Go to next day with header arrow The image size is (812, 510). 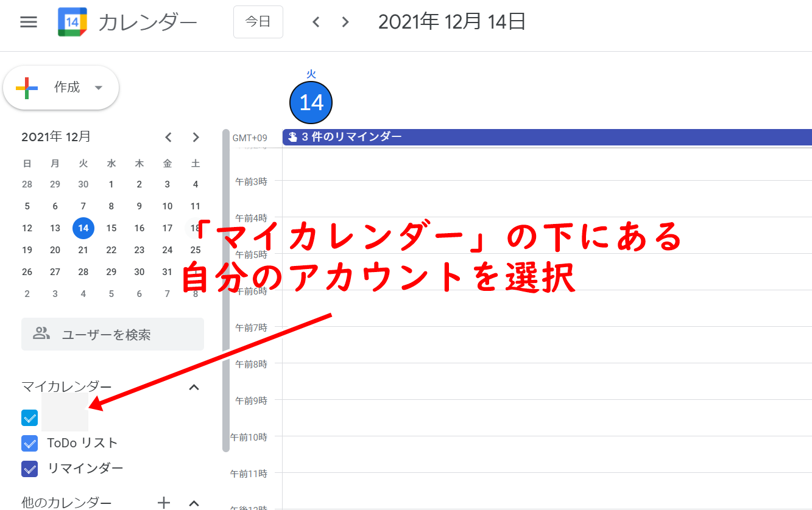point(345,23)
